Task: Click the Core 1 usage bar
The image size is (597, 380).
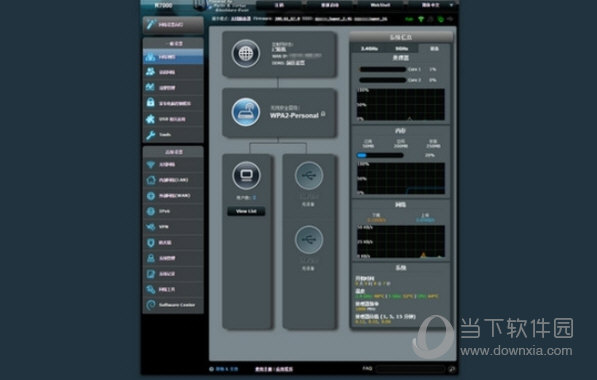Action: (383, 69)
